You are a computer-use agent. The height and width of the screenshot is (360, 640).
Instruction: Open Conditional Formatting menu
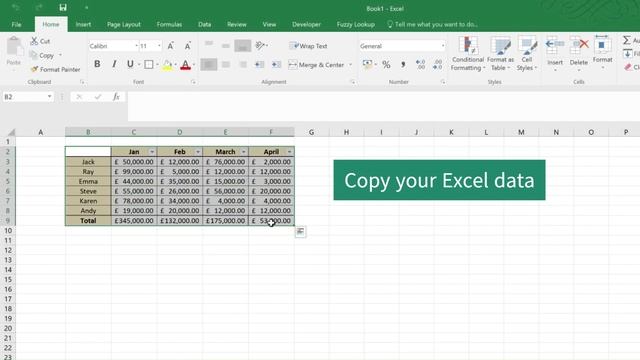(468, 53)
